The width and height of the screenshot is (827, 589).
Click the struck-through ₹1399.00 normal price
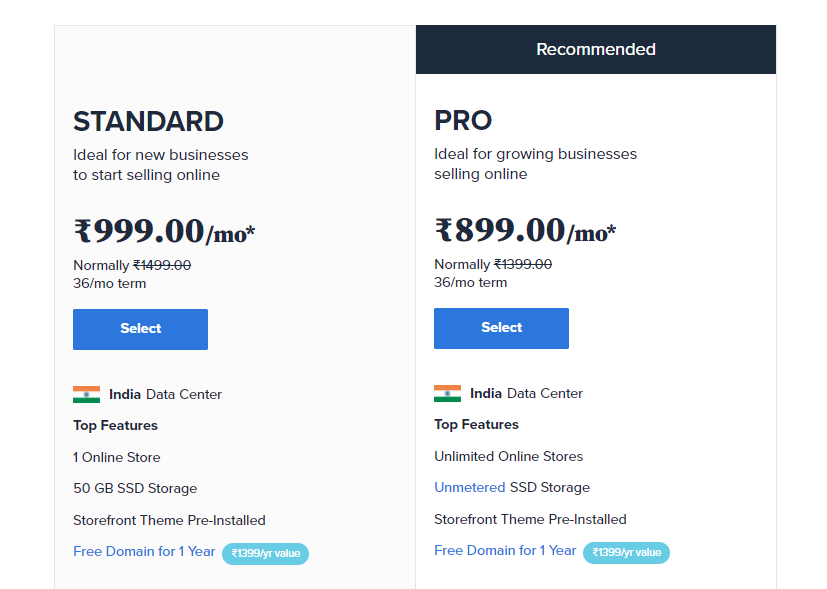pos(523,264)
